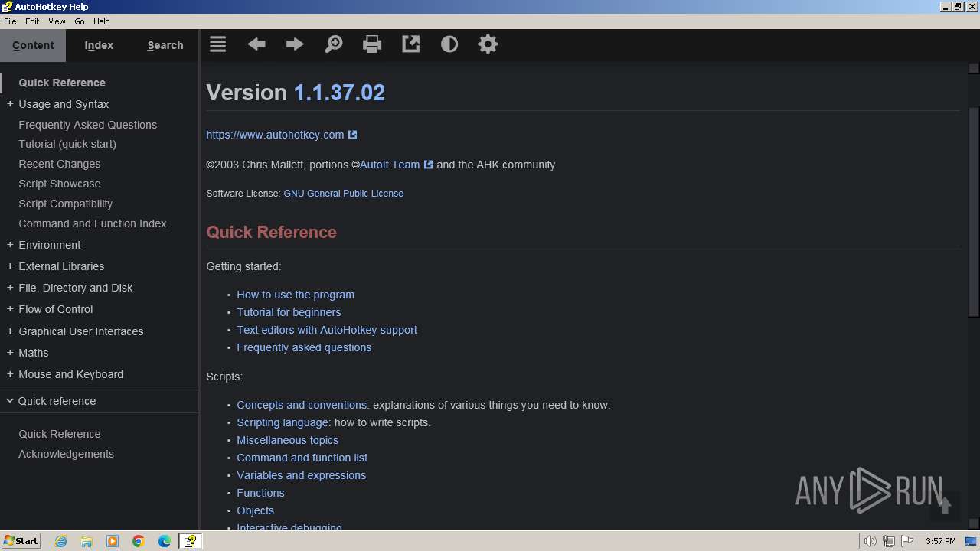
Task: Open the GNU General Public License link
Action: click(343, 194)
